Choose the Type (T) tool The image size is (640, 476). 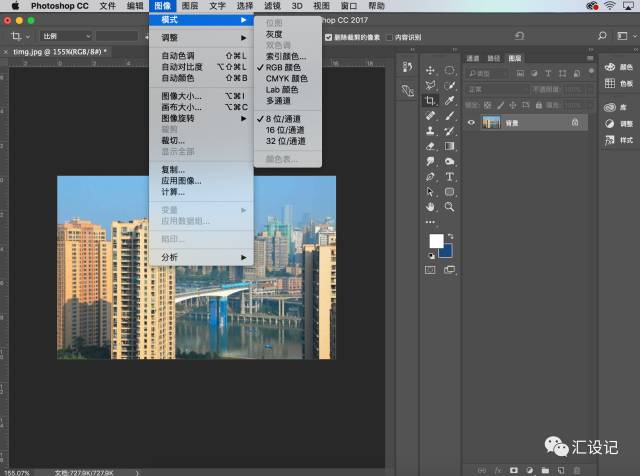click(449, 176)
